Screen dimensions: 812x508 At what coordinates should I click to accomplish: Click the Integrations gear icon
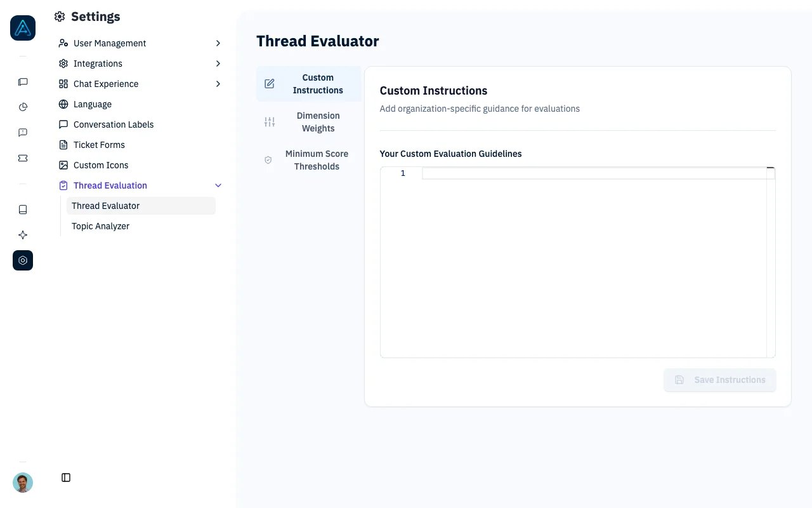[63, 63]
